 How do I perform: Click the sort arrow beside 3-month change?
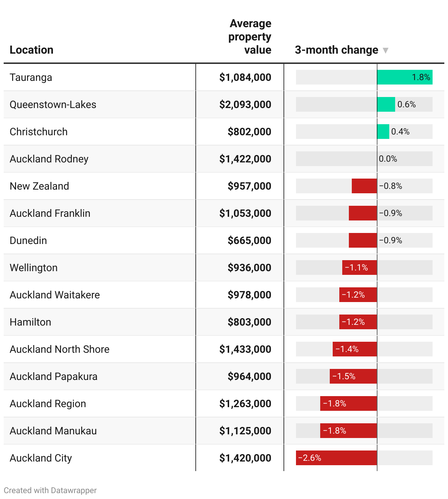click(x=385, y=50)
